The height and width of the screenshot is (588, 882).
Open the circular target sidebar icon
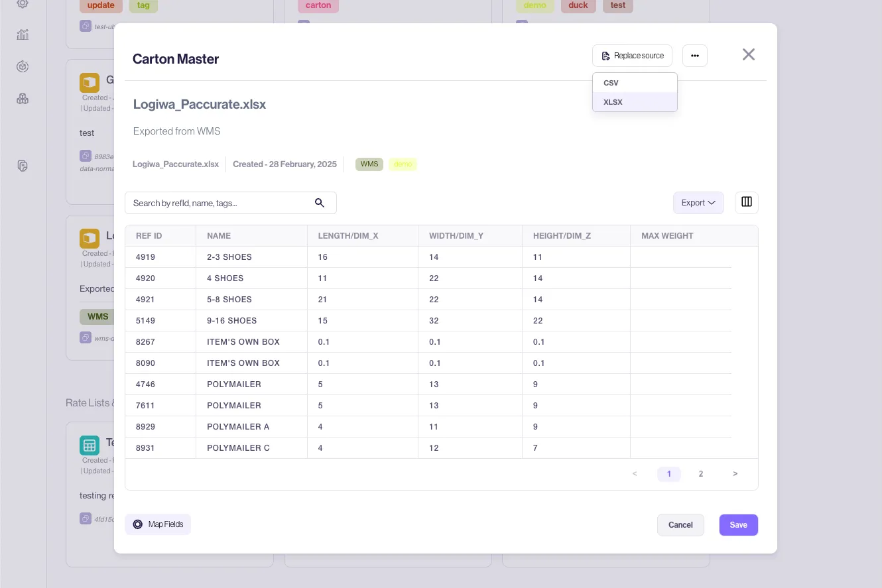click(x=23, y=66)
